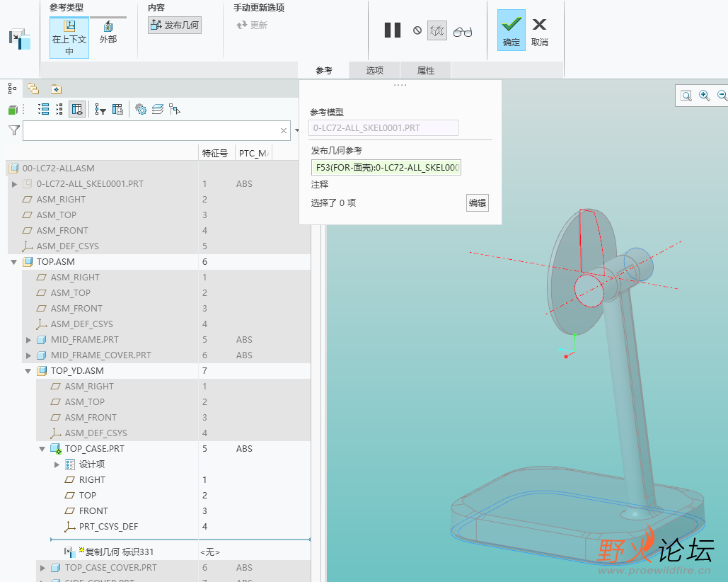The image size is (728, 582).
Task: Expand 0-LC72-ALL_SKEL0001.PRT node
Action: click(14, 184)
